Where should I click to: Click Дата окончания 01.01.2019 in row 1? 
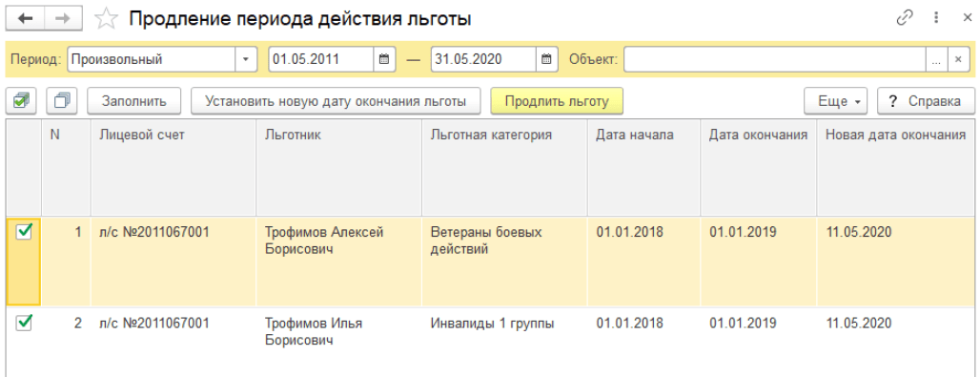pos(758,262)
